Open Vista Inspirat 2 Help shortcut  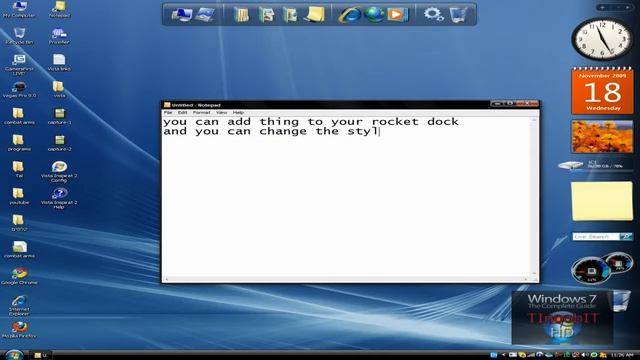59,198
